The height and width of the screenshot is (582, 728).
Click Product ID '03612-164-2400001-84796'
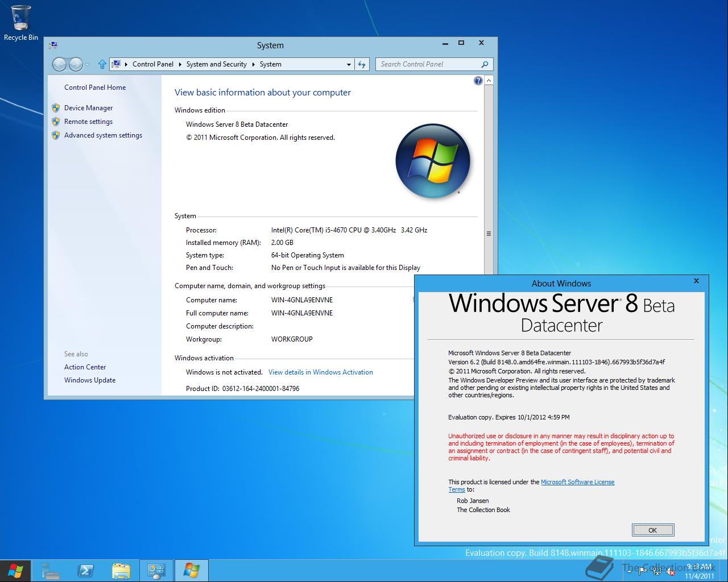260,389
